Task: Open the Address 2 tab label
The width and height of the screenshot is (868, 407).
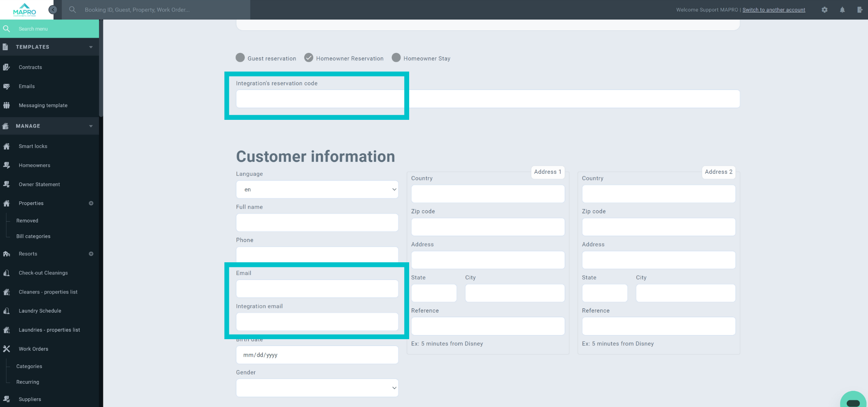Action: click(718, 172)
